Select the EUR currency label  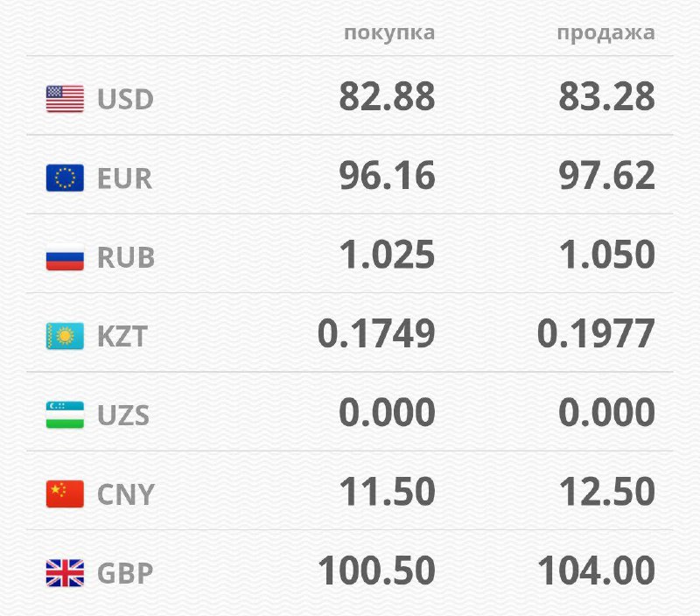(x=125, y=178)
